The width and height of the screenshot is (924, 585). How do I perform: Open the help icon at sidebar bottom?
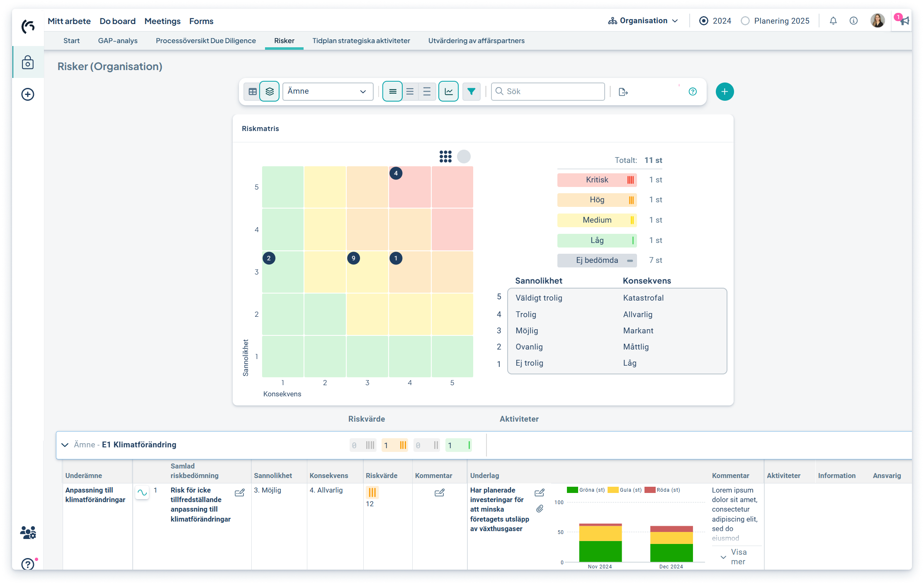click(x=28, y=564)
